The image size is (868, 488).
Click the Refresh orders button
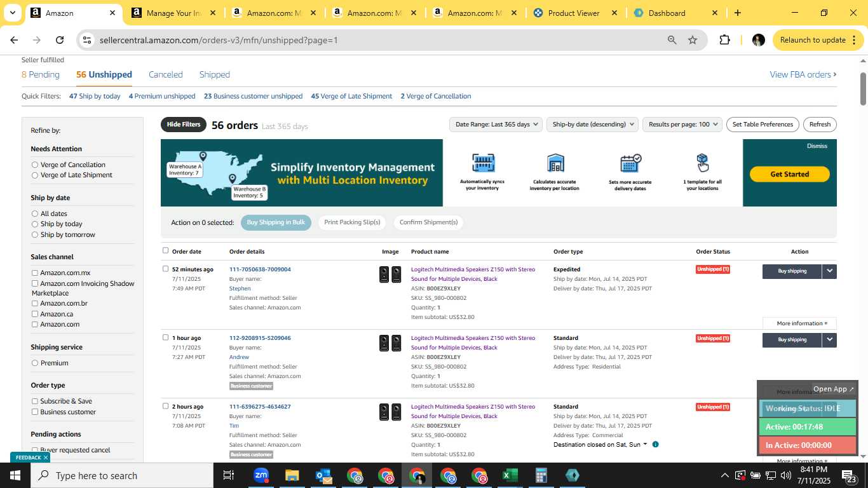point(820,125)
